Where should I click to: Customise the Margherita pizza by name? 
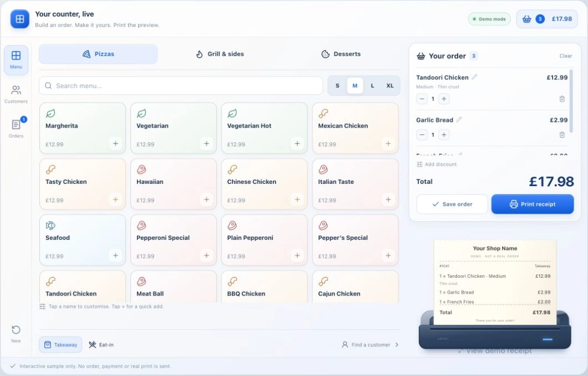coord(62,126)
